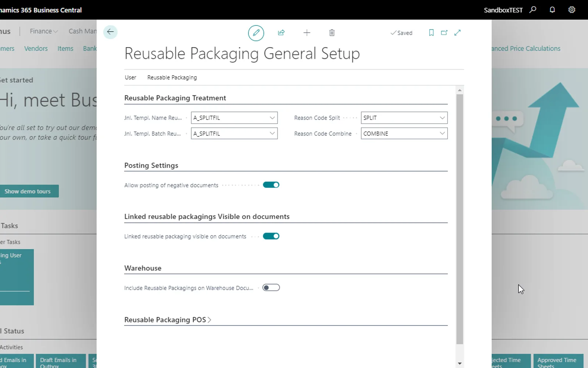Image resolution: width=588 pixels, height=368 pixels.
Task: Open settings gear icon
Action: point(572,10)
